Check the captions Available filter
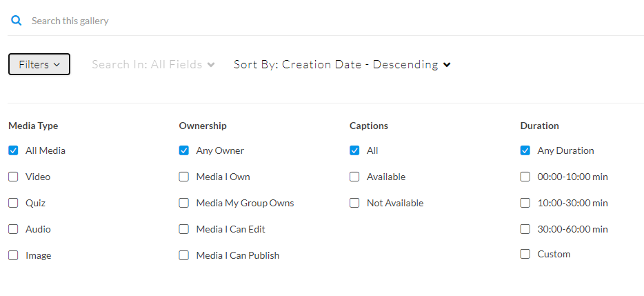 click(x=354, y=177)
